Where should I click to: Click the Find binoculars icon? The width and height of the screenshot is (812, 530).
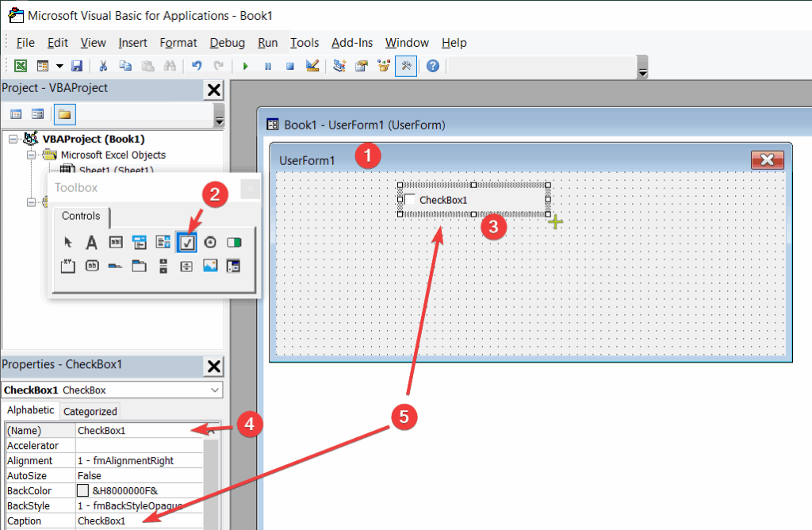[170, 66]
